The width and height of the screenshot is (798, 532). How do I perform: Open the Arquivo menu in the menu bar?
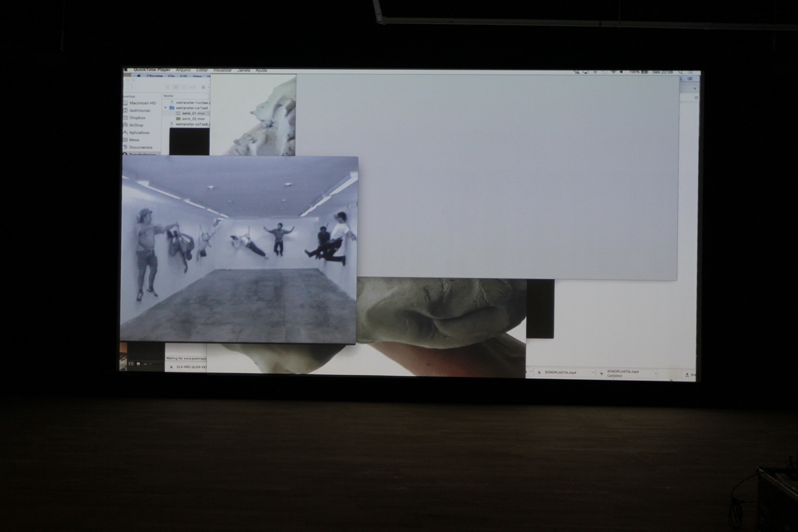[183, 70]
